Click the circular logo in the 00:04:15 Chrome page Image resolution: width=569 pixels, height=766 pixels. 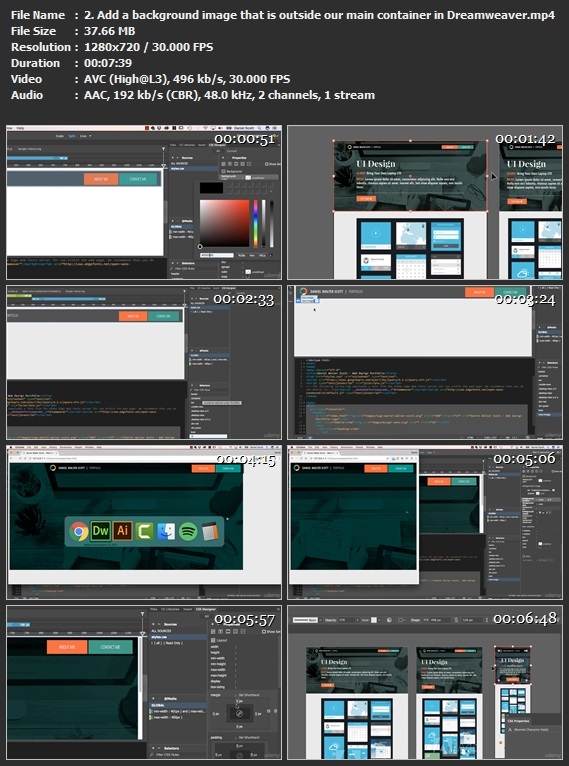(x=52, y=468)
